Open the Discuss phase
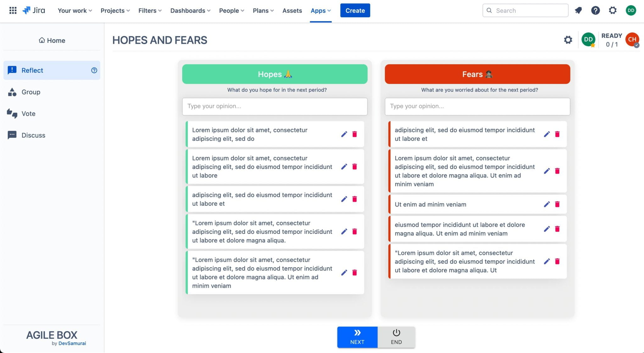The width and height of the screenshot is (644, 353). [33, 135]
